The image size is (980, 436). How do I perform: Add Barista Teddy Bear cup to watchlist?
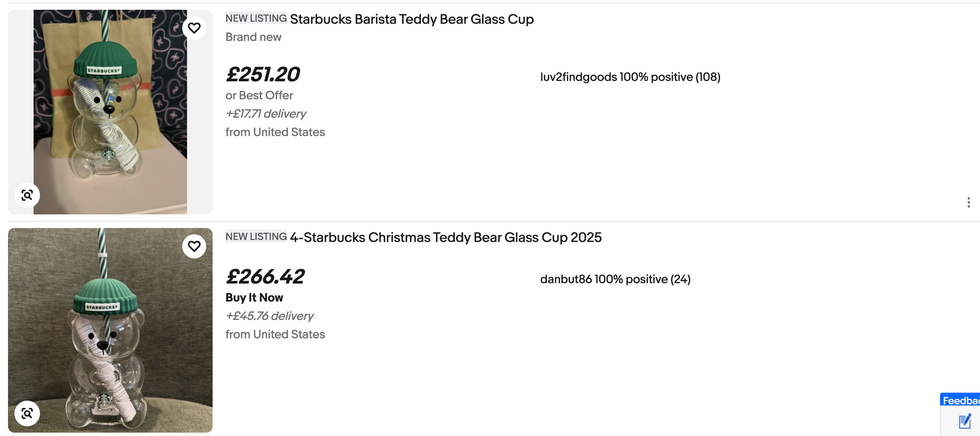pyautogui.click(x=194, y=28)
